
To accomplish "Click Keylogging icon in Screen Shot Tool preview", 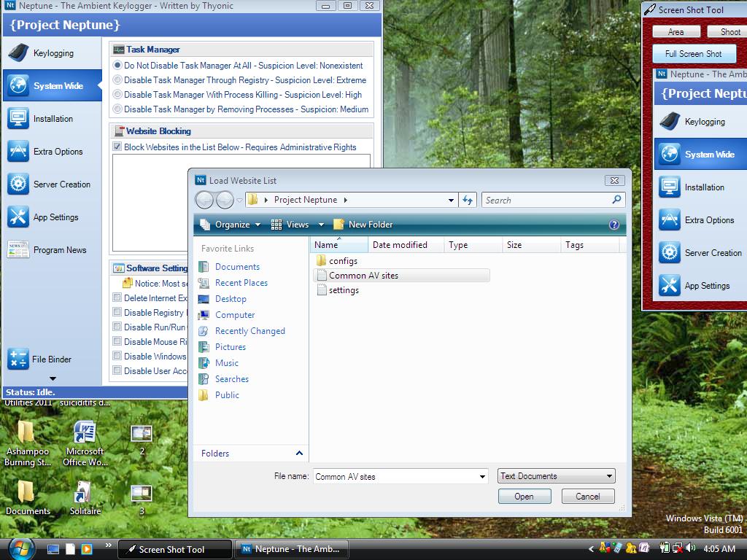I will point(670,122).
